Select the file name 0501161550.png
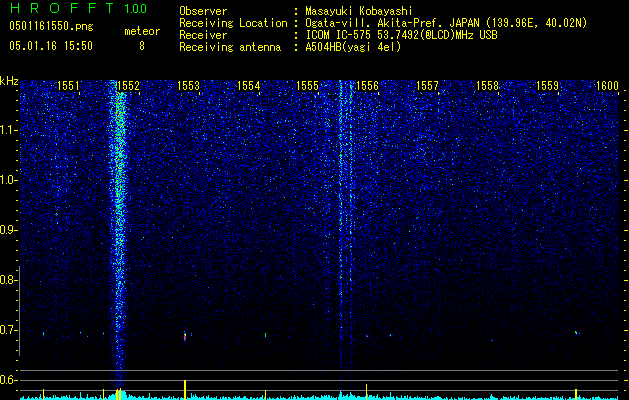Image resolution: width=629 pixels, height=400 pixels. [x=51, y=27]
